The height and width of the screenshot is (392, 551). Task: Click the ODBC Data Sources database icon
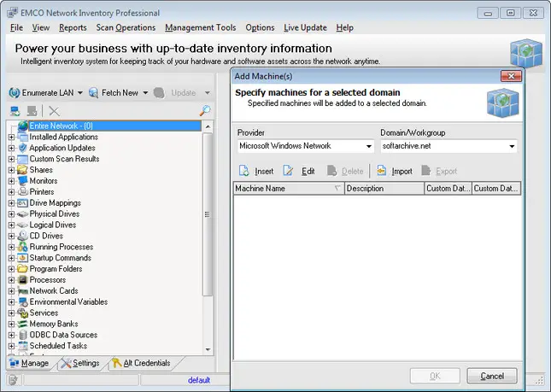pyautogui.click(x=22, y=335)
